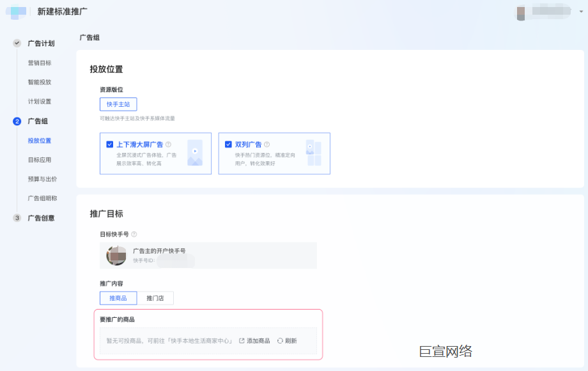Click the step 3 circle icon for 广告创意
This screenshot has width=588, height=371.
(17, 218)
